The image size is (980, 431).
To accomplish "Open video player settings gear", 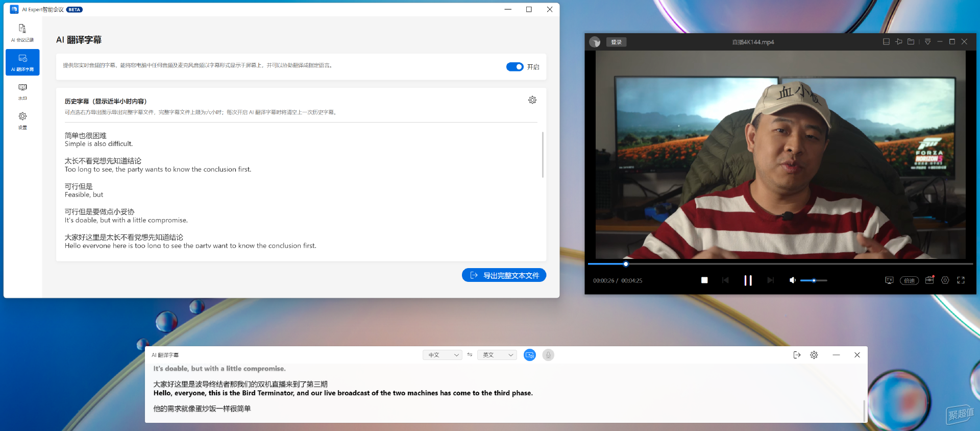I will [x=945, y=280].
